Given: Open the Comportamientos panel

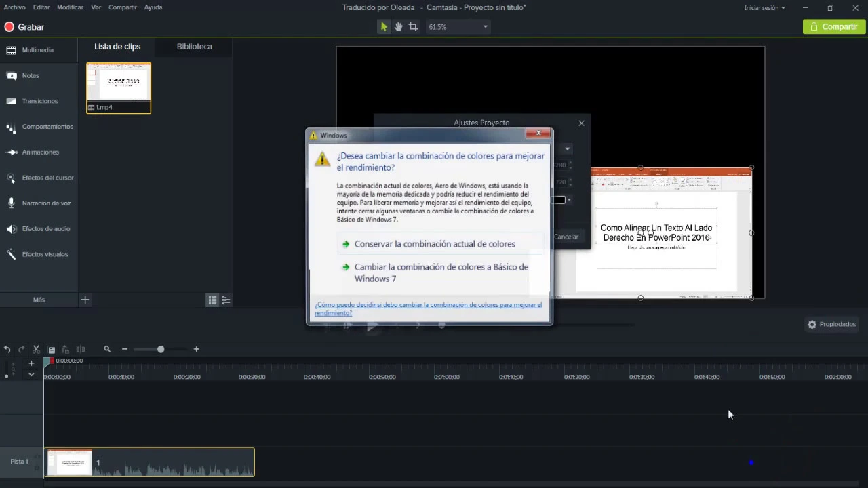Looking at the screenshot, I should click(47, 127).
